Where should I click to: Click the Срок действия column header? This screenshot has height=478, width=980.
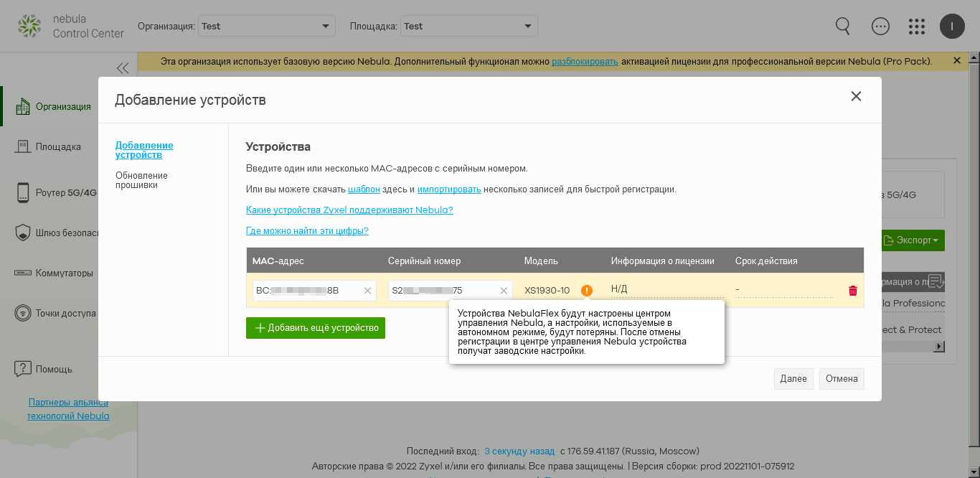[766, 261]
